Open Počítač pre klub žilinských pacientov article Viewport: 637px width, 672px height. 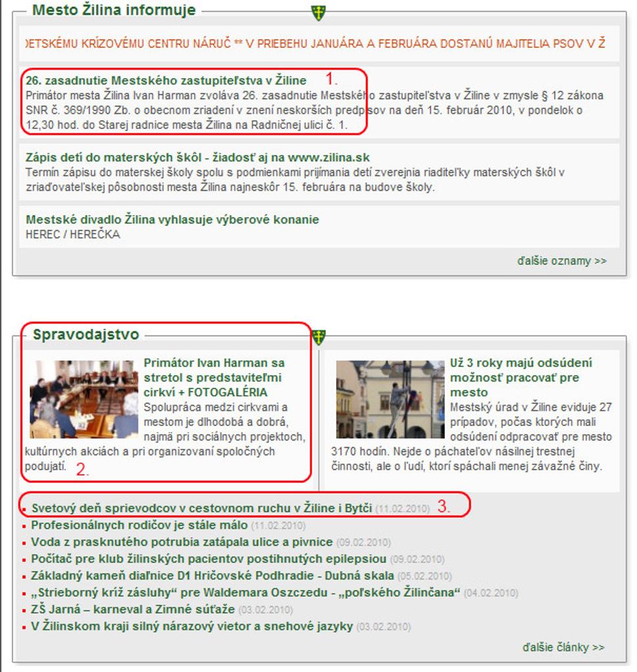click(x=208, y=559)
